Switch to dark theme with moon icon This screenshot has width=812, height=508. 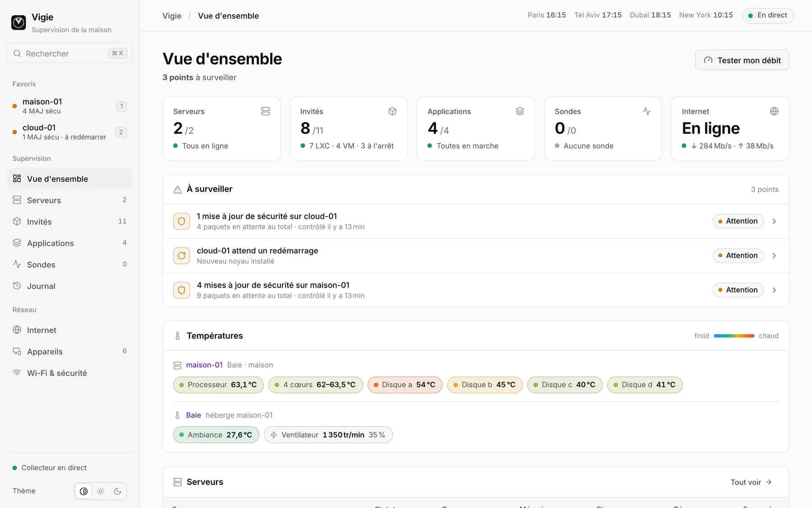(118, 491)
